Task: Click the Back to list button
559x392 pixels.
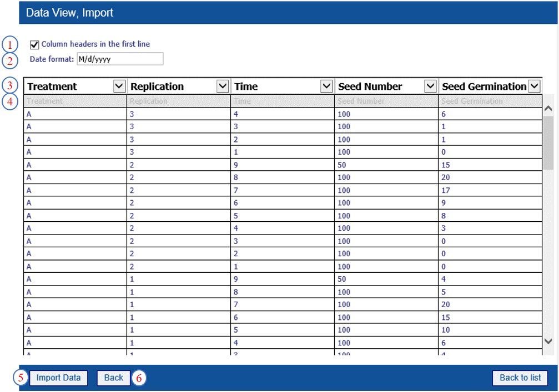Action: (520, 378)
